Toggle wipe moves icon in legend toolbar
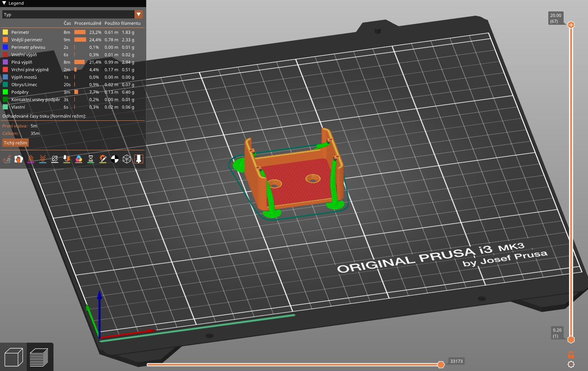588x371 pixels. (x=19, y=159)
